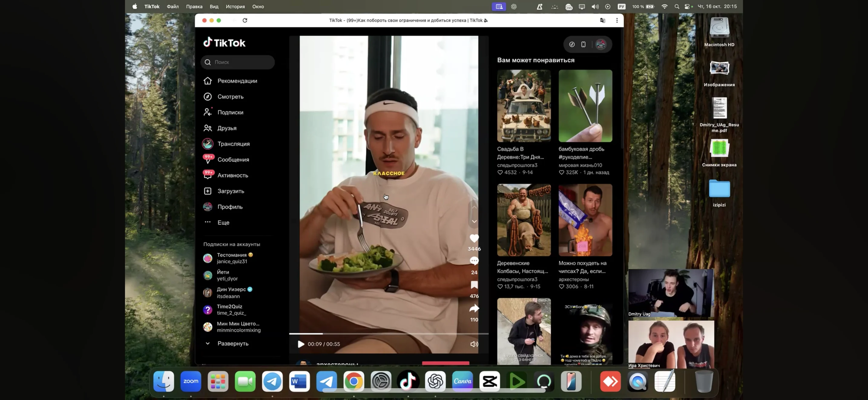Viewport: 868px width, 400px height.
Task: Save video with bookmark icon
Action: click(x=474, y=285)
